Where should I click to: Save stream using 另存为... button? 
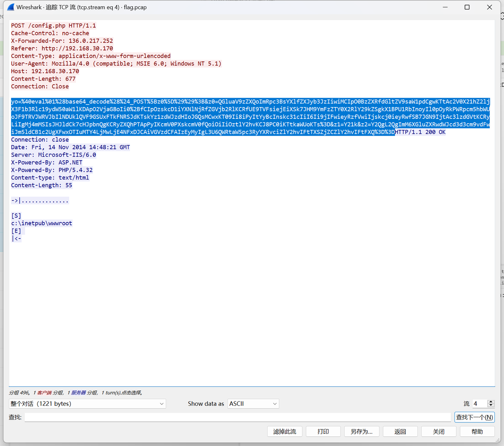(x=361, y=431)
